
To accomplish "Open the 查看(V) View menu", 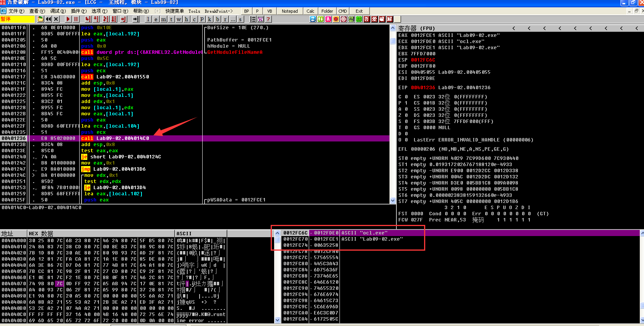I will (x=37, y=11).
